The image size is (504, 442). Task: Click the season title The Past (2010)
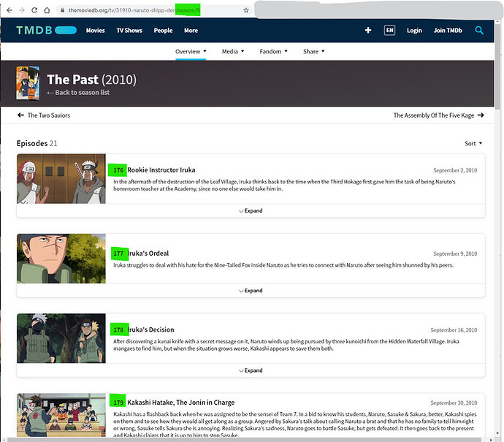(x=91, y=80)
